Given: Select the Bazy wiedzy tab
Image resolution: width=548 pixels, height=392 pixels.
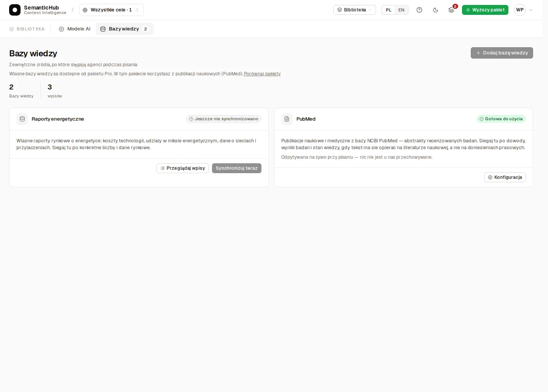Looking at the screenshot, I should (x=125, y=29).
